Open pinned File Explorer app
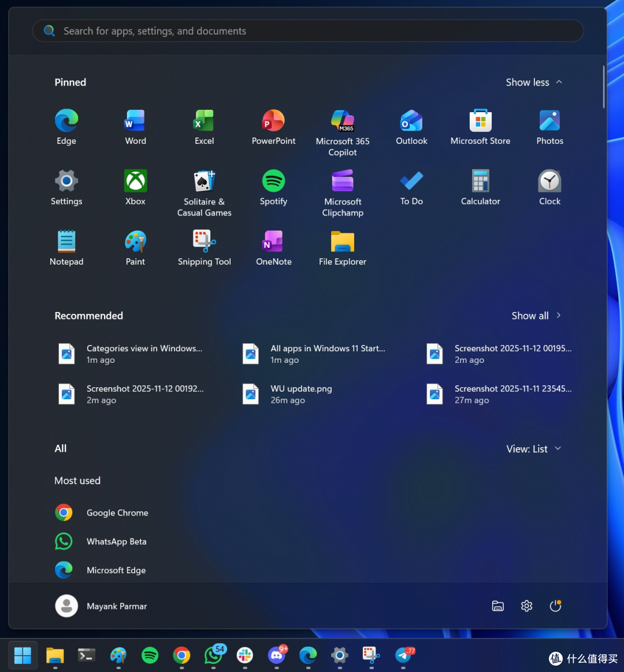The width and height of the screenshot is (624, 672). (343, 248)
